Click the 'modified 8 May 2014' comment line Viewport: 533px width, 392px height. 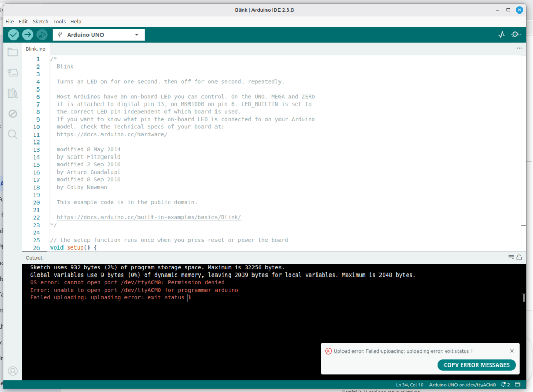[88, 149]
